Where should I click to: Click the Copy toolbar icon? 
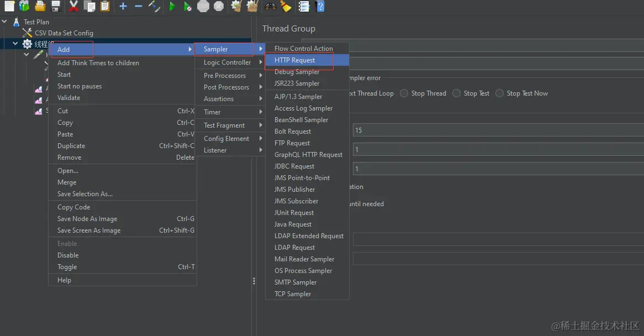[x=89, y=6]
